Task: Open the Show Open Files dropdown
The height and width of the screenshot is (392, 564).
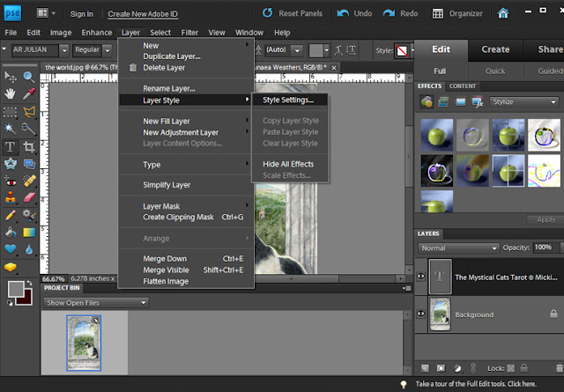Action: (x=96, y=303)
